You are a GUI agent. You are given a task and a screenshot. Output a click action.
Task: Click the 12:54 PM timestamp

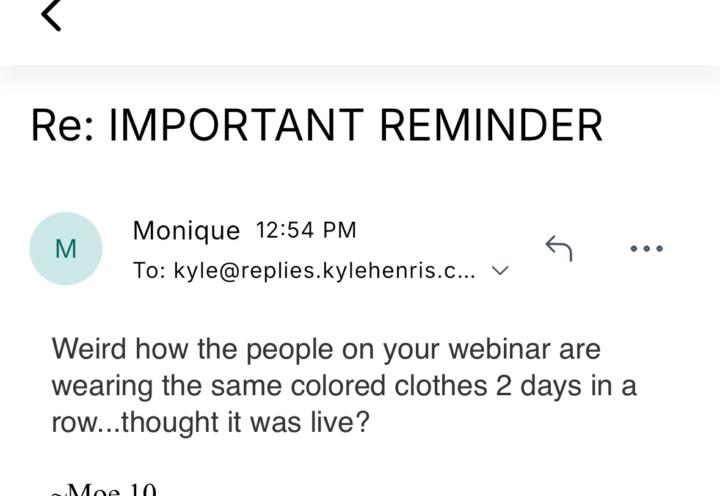click(306, 230)
